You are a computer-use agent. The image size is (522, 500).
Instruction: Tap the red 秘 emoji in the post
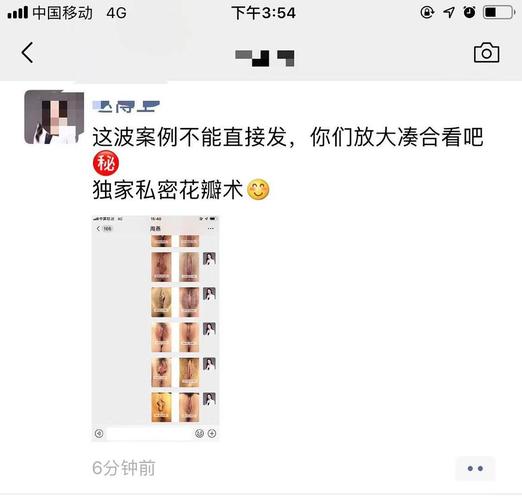pos(106,163)
